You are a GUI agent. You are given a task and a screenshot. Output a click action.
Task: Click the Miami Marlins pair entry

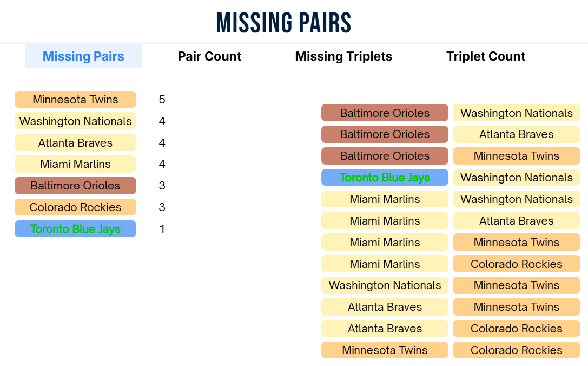[x=75, y=164]
